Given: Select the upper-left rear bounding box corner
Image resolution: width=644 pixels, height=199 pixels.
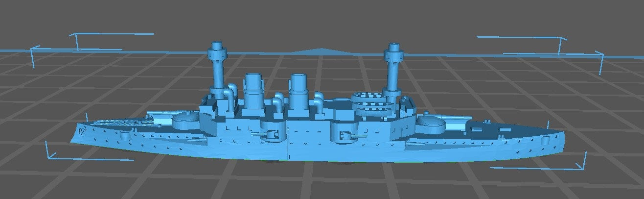Looking at the screenshot, I should [75, 35].
